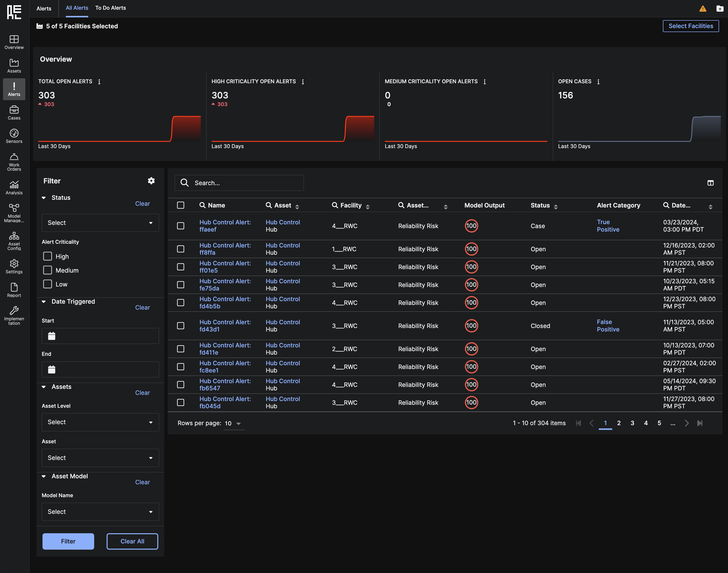Check the High criticality checkbox

tap(48, 256)
